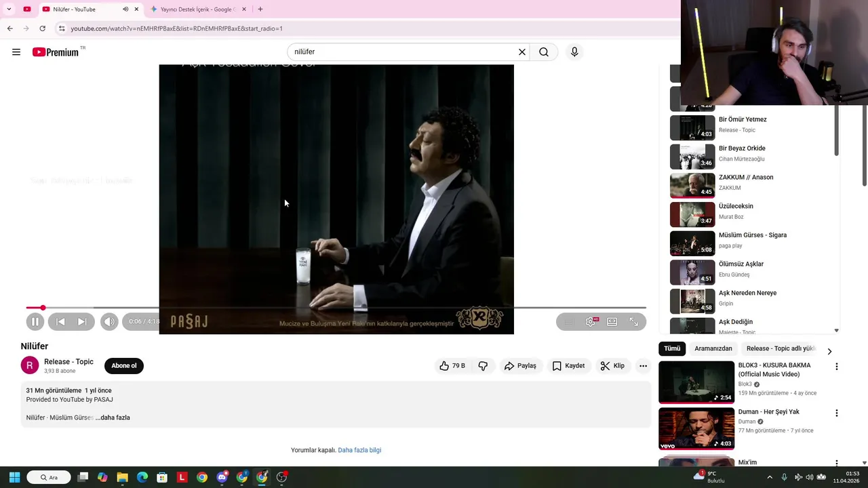Click the playlist panel scrollbar

pos(836,131)
